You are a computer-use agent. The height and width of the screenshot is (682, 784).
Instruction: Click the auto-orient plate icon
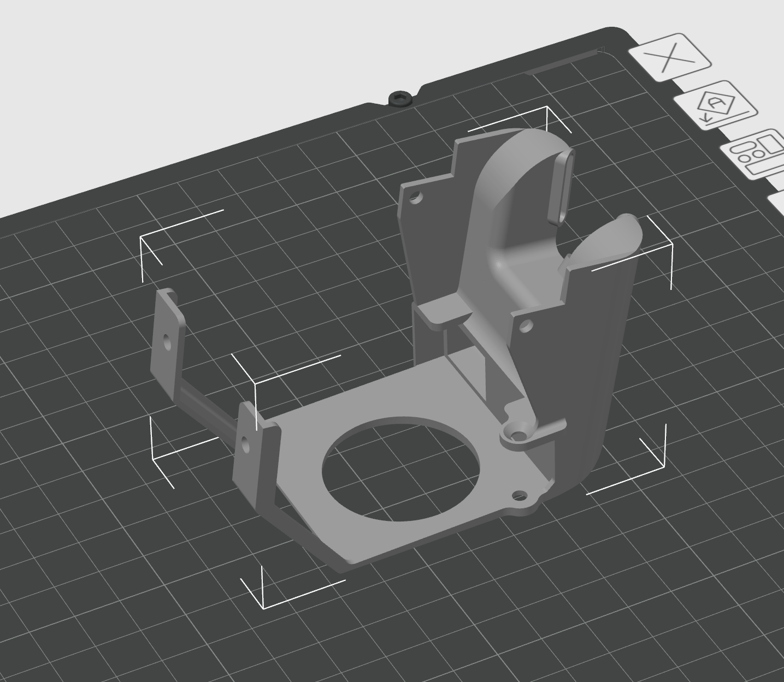coord(717,105)
